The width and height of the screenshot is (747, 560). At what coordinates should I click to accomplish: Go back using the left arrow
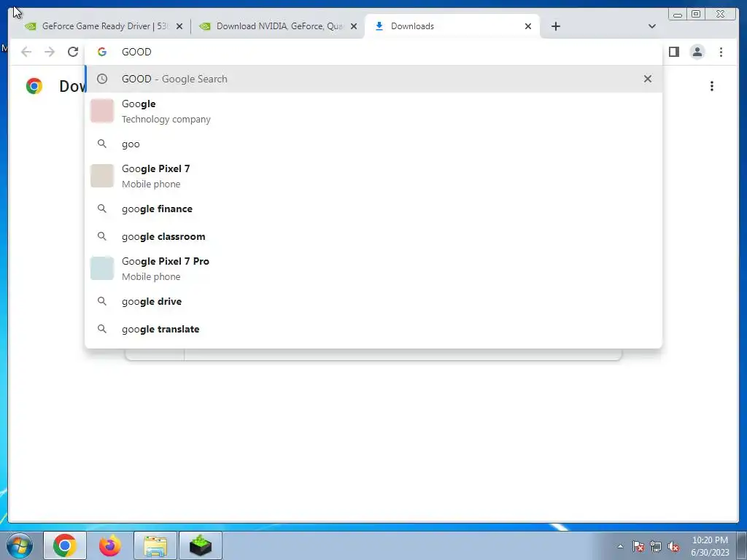(26, 52)
